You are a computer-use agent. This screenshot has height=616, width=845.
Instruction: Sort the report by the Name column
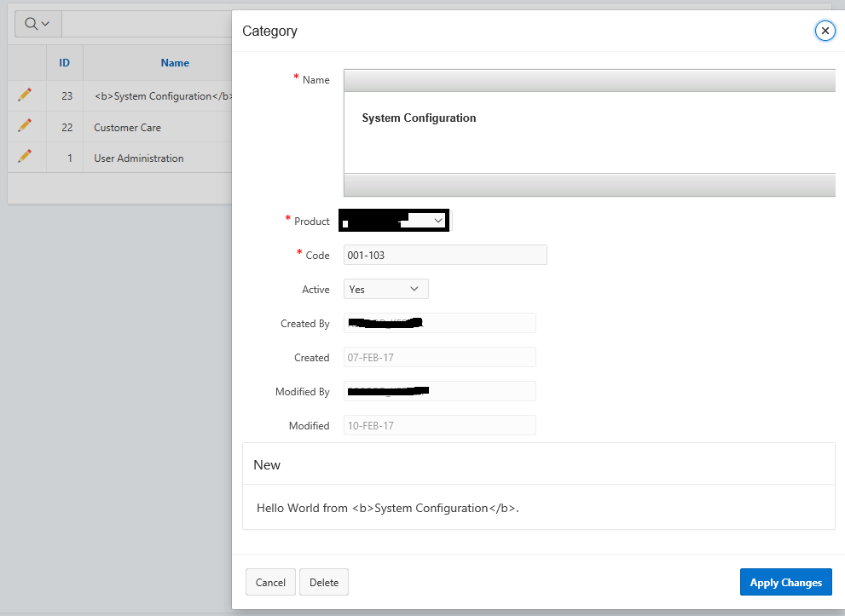tap(174, 62)
